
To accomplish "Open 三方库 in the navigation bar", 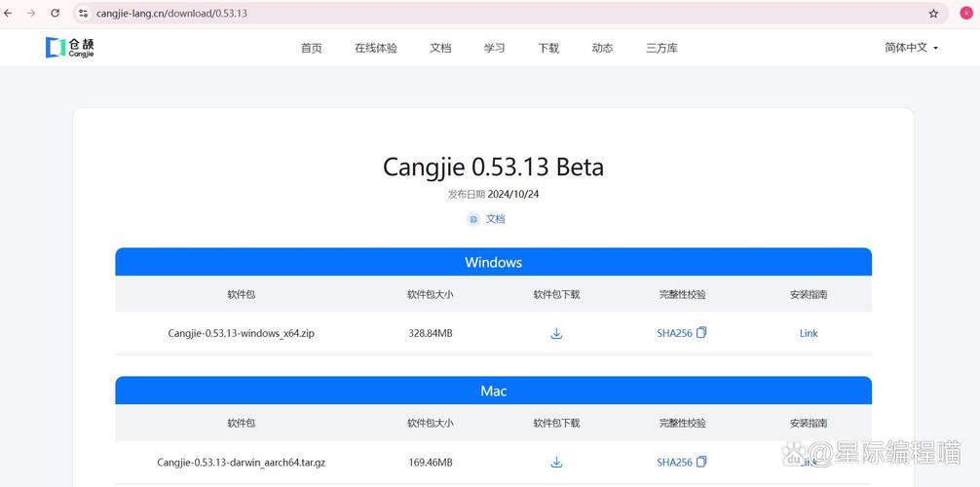I will click(x=661, y=48).
